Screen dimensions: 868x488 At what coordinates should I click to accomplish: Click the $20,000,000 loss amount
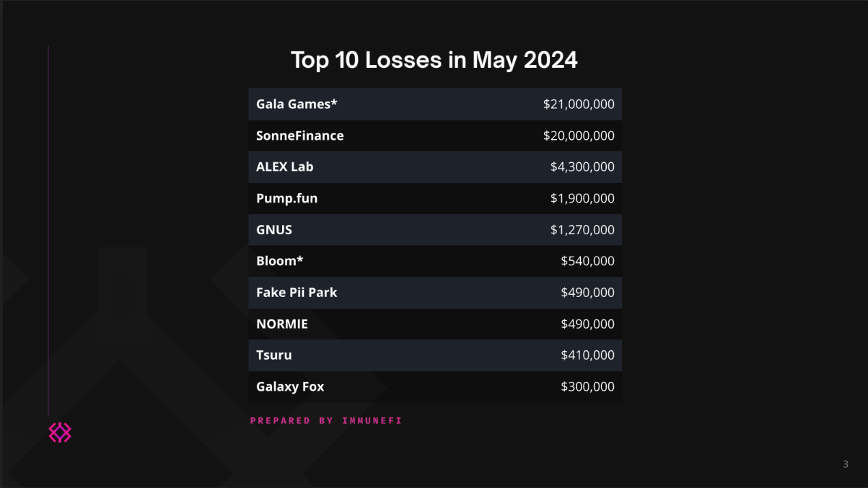579,136
